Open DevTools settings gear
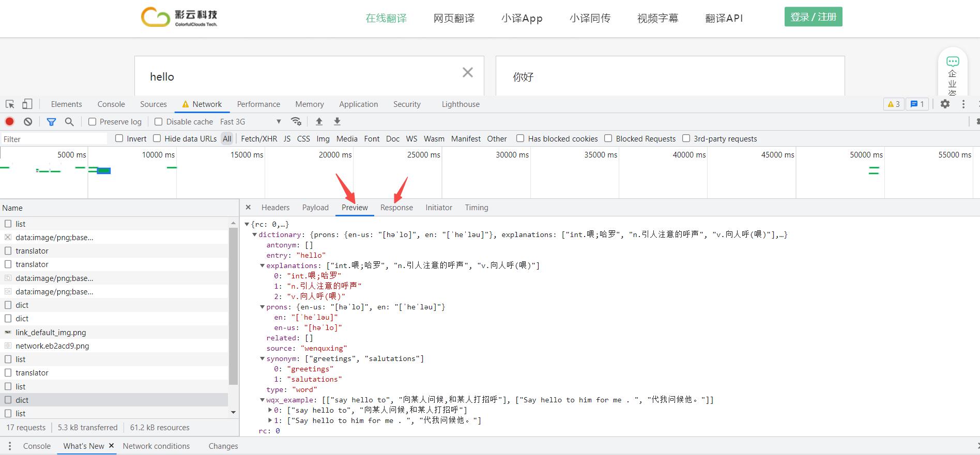The height and width of the screenshot is (455, 980). tap(945, 104)
